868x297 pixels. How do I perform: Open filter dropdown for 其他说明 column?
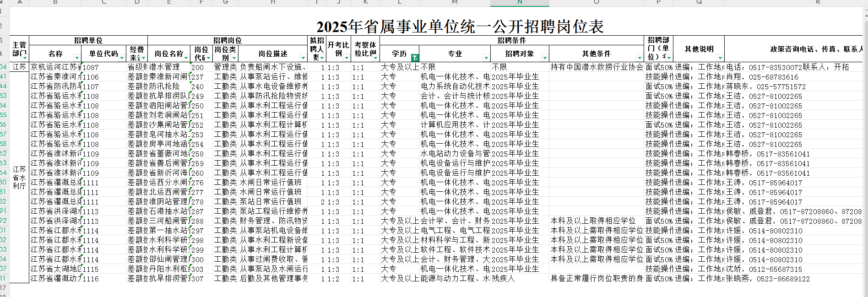point(720,58)
